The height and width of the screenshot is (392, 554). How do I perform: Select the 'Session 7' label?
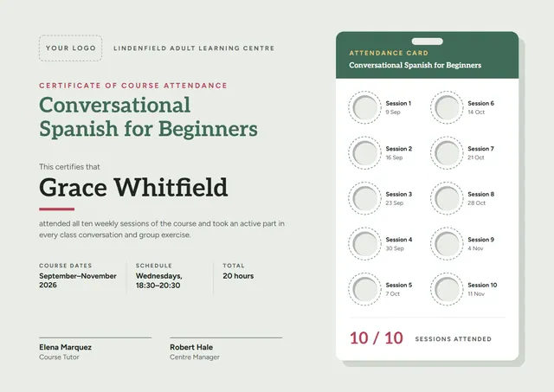coord(481,149)
